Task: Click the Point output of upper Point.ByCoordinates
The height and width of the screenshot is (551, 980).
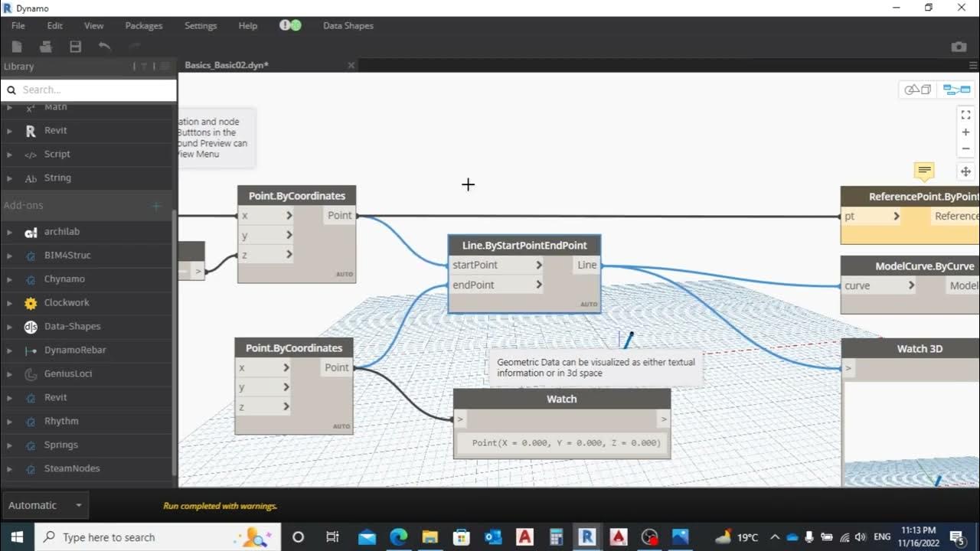Action: 338,215
